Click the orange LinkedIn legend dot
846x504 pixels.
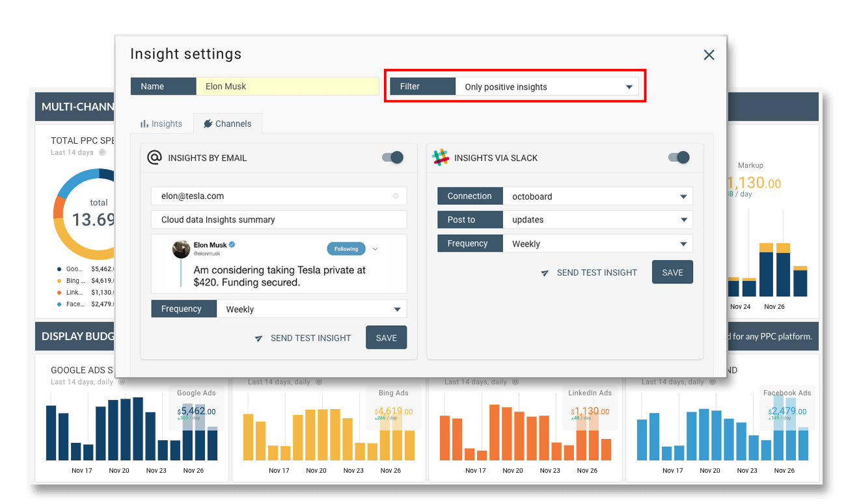(59, 292)
